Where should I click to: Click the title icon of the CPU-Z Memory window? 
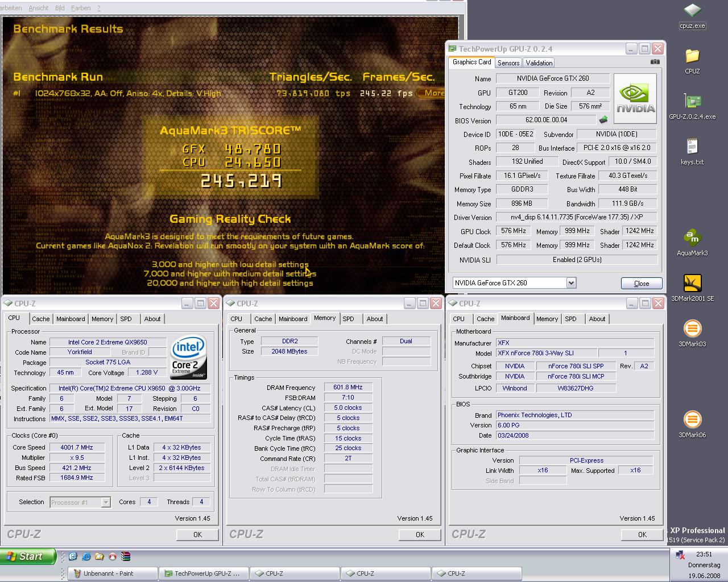(x=230, y=304)
